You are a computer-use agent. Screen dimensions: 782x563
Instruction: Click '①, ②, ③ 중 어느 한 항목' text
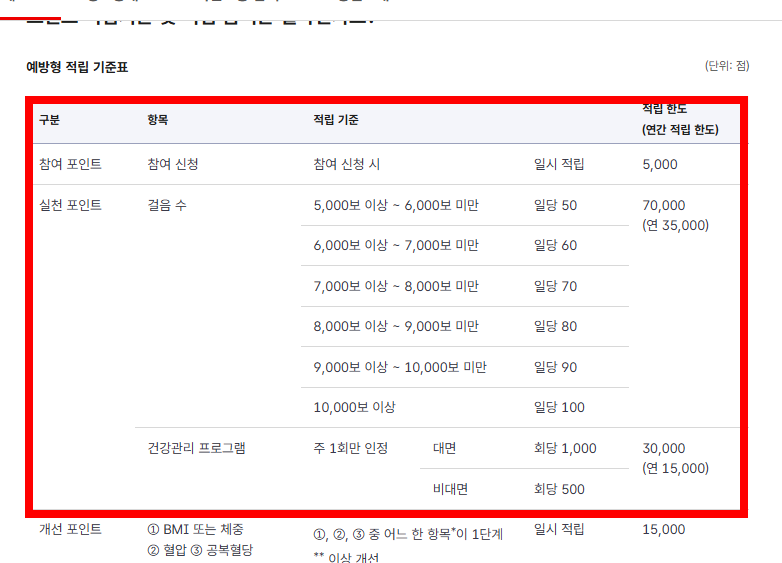pyautogui.click(x=382, y=534)
